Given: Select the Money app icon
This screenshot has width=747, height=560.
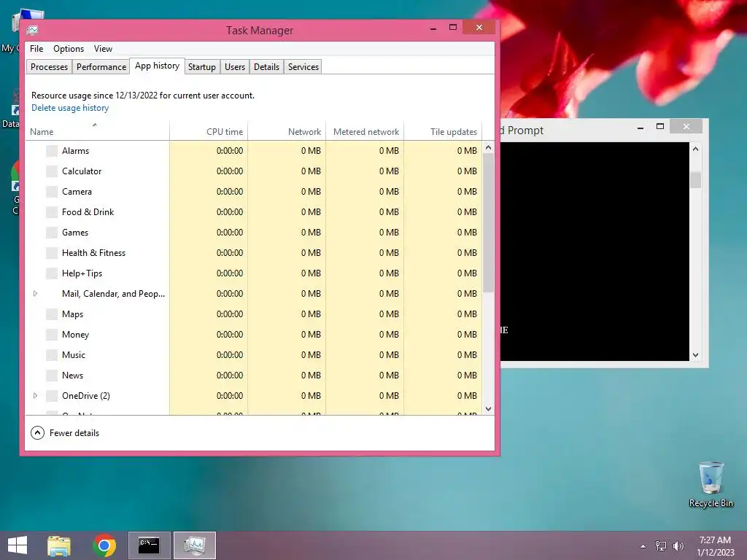Looking at the screenshot, I should pyautogui.click(x=52, y=335).
